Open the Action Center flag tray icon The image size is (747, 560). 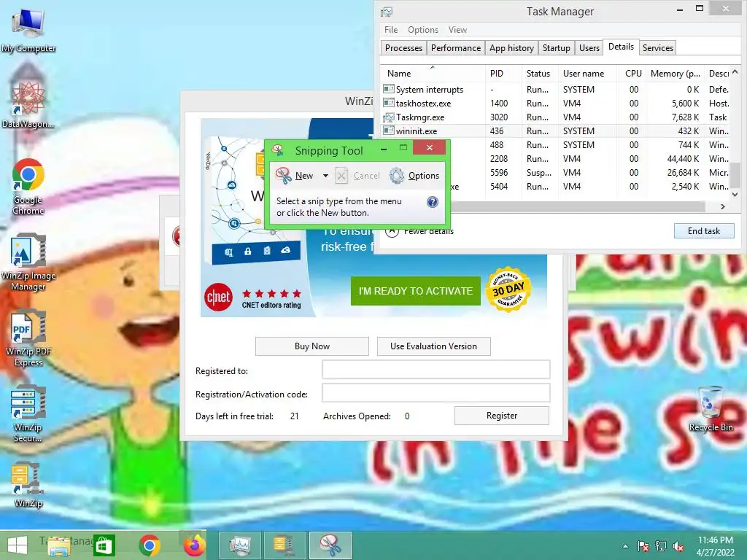643,546
